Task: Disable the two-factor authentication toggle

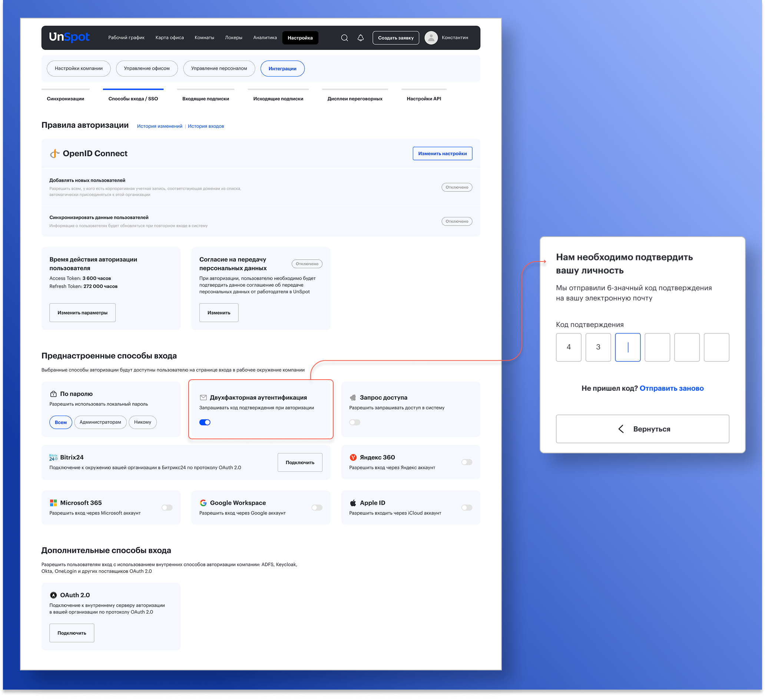Action: [205, 423]
